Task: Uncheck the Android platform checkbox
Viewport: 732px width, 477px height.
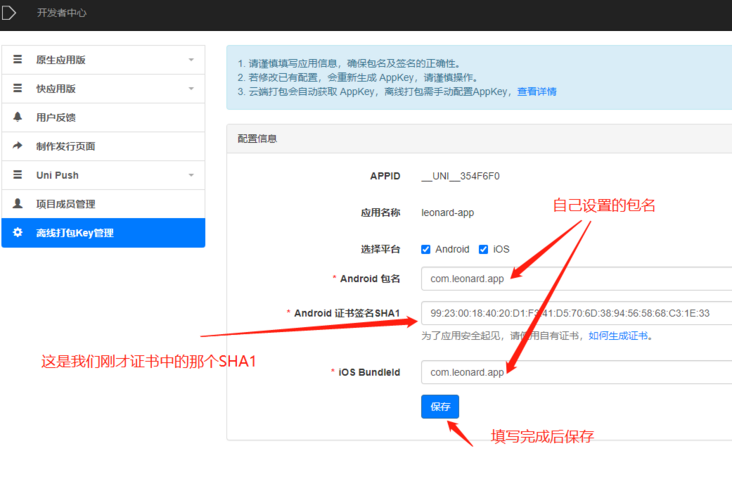Action: (426, 249)
